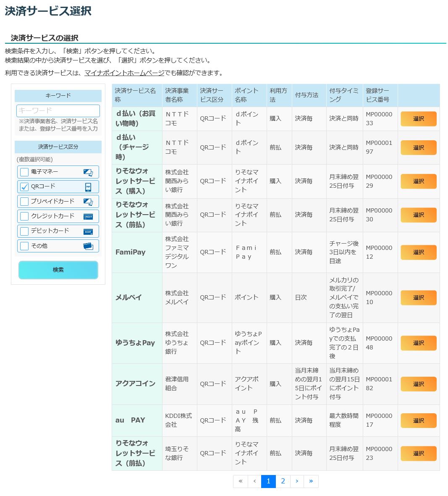Click the アクアポイント point name cell
448x496 pixels.
[249, 384]
